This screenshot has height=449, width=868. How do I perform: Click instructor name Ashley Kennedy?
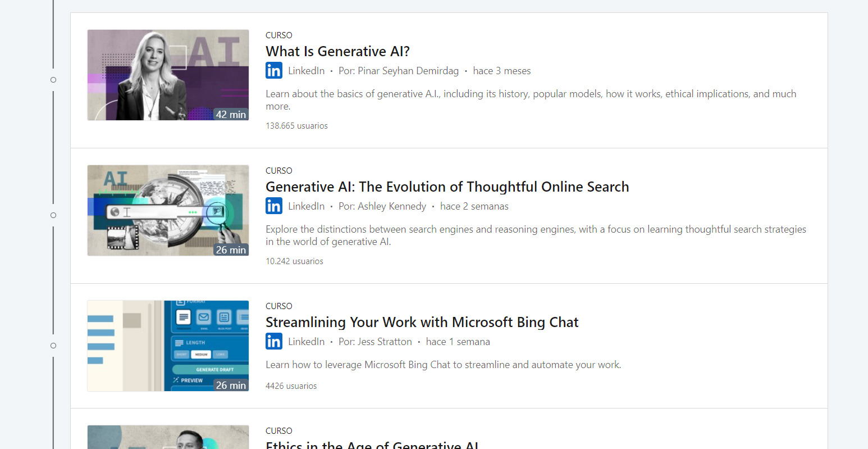(392, 206)
